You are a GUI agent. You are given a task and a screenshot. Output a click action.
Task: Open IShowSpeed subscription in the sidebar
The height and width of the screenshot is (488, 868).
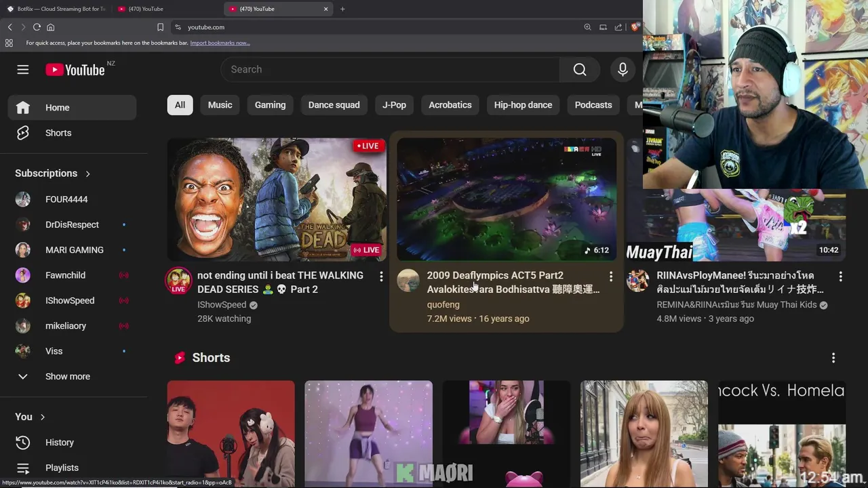click(72, 300)
